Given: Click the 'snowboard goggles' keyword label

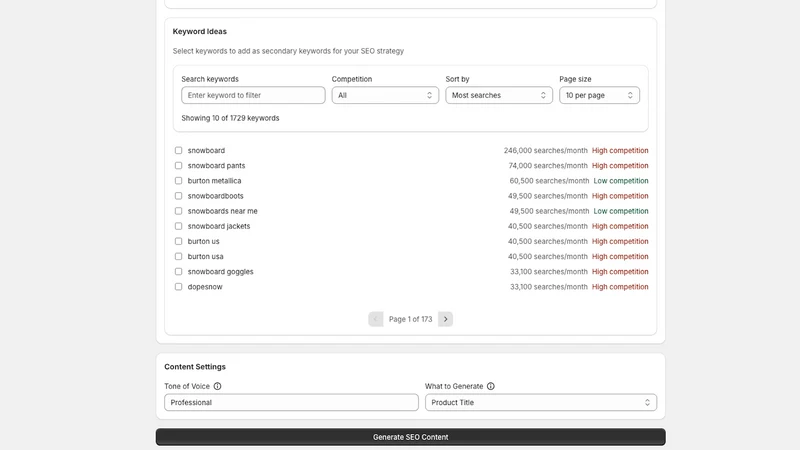Looking at the screenshot, I should tap(220, 271).
